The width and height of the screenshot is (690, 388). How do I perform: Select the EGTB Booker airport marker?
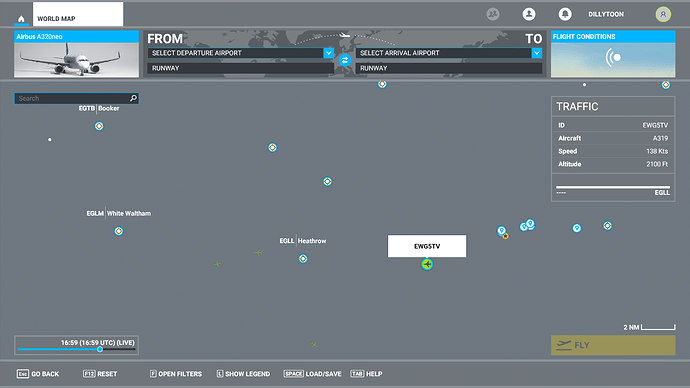99,126
